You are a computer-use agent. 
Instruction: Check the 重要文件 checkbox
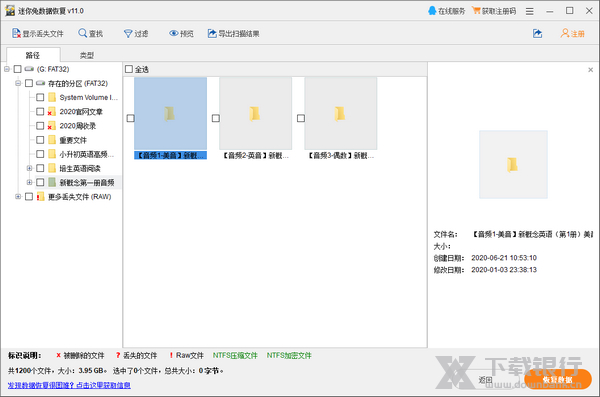click(x=40, y=140)
